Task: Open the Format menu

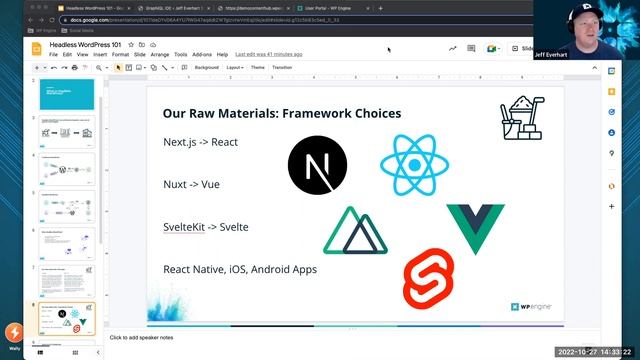Action: click(120, 54)
